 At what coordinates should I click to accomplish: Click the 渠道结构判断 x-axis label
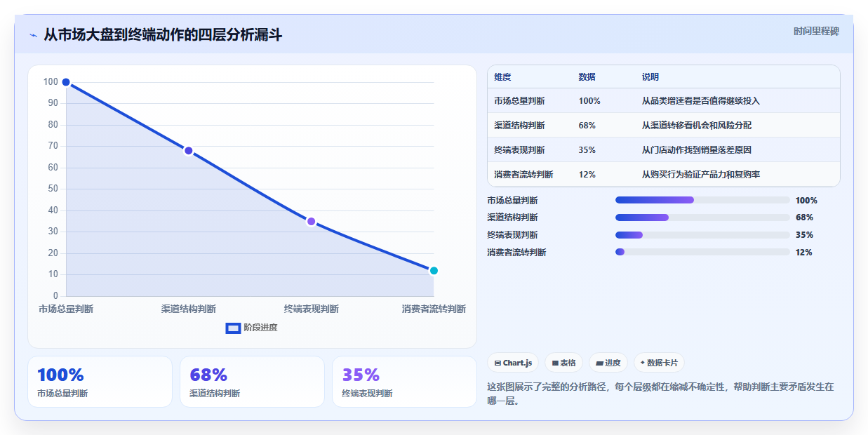tap(189, 309)
